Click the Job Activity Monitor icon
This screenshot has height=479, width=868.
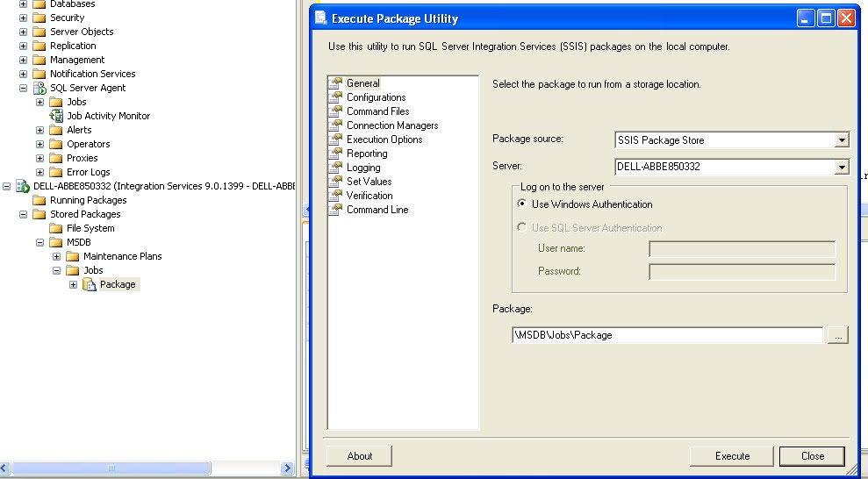pos(56,116)
